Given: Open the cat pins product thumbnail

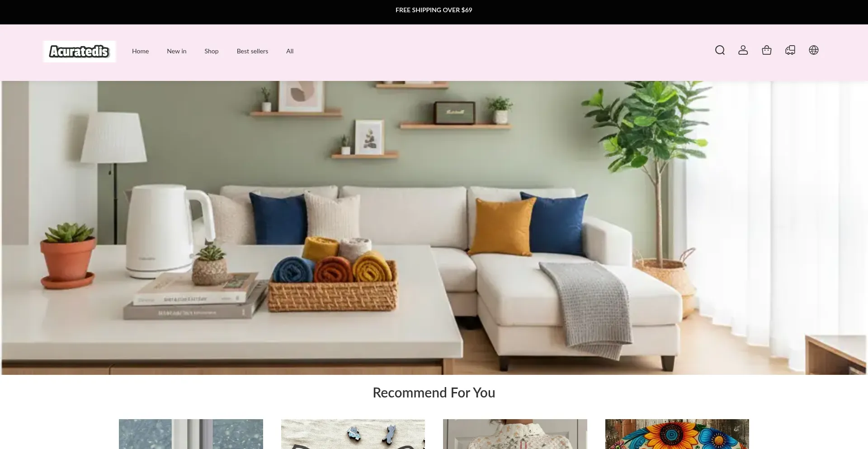Looking at the screenshot, I should pos(353,434).
